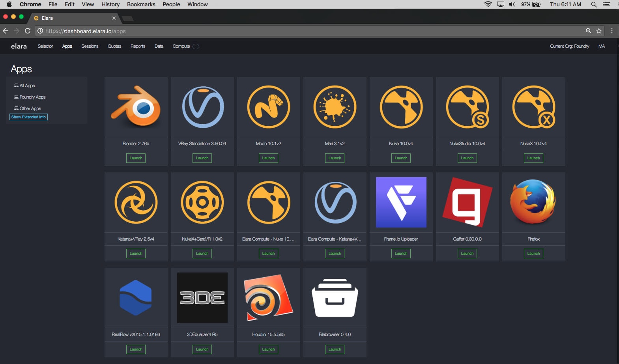
Task: Filter by All Apps
Action: point(24,86)
